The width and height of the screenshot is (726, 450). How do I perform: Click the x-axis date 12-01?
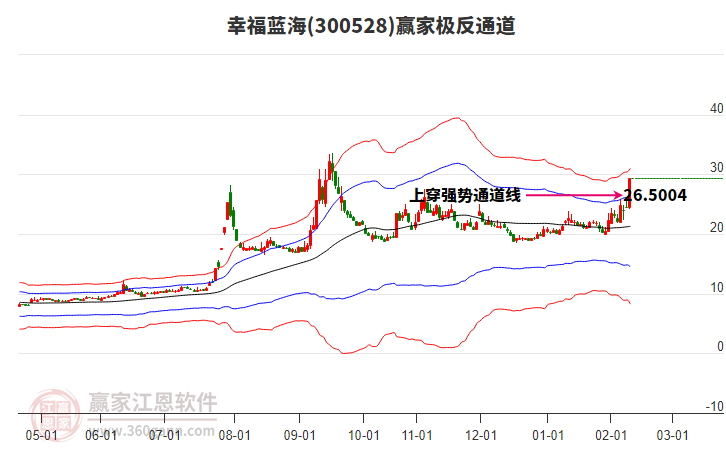[x=481, y=436]
